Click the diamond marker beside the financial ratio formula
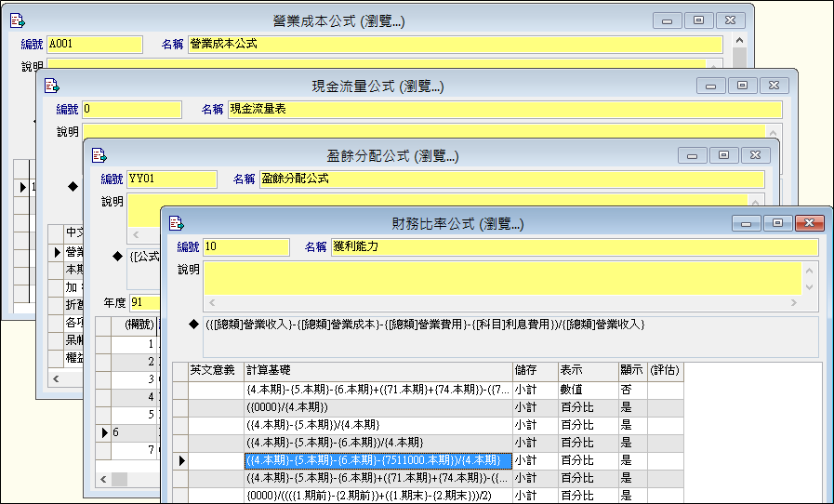The height and width of the screenshot is (504, 834). click(192, 325)
